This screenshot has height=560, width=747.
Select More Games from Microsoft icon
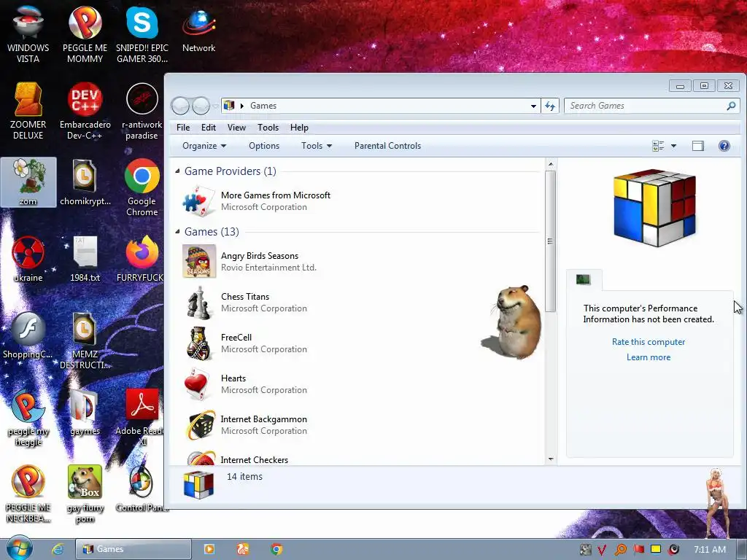pos(199,201)
